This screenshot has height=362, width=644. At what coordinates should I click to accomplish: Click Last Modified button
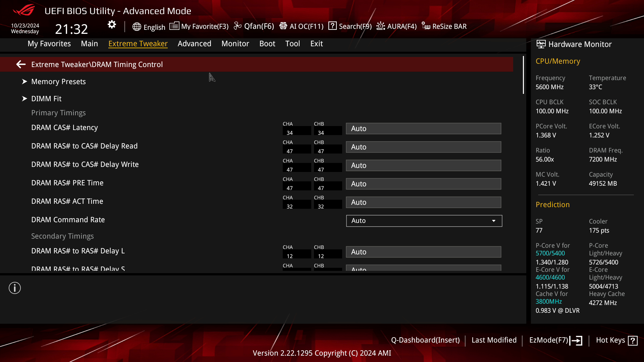494,340
